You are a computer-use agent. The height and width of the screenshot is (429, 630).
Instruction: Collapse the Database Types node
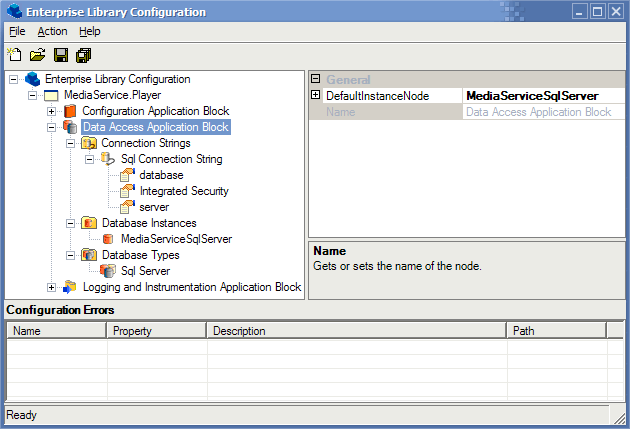70,255
